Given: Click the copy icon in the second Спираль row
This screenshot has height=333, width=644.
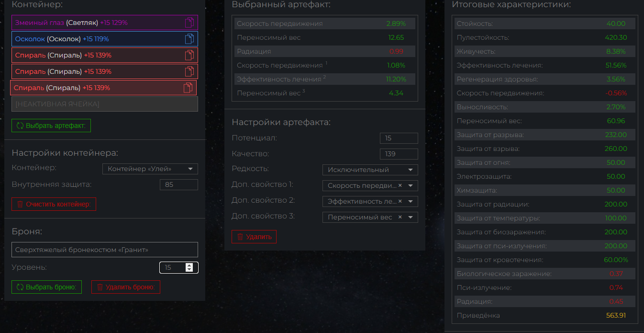Looking at the screenshot, I should [x=189, y=71].
